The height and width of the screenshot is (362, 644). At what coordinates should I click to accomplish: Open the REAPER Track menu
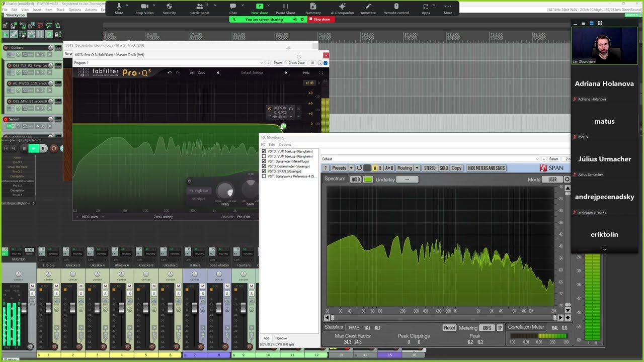[60, 10]
